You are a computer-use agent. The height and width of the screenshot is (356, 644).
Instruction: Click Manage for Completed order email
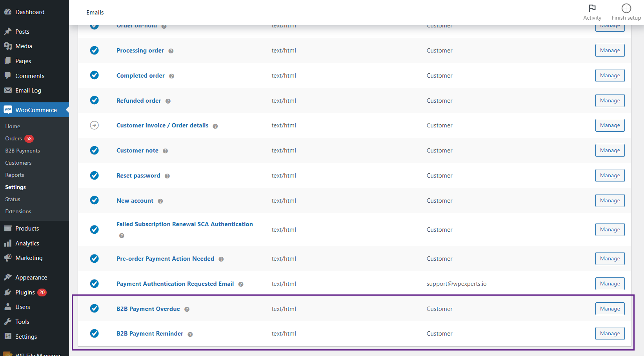pos(610,76)
